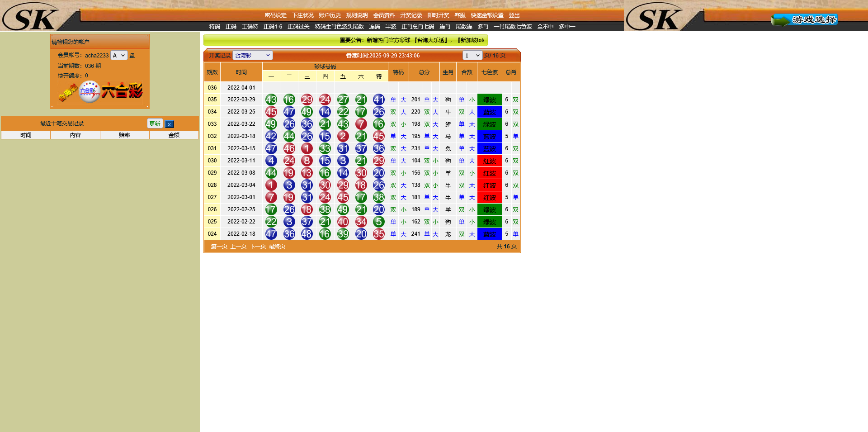
Task: Select the 半波 bet type tab
Action: [x=391, y=27]
